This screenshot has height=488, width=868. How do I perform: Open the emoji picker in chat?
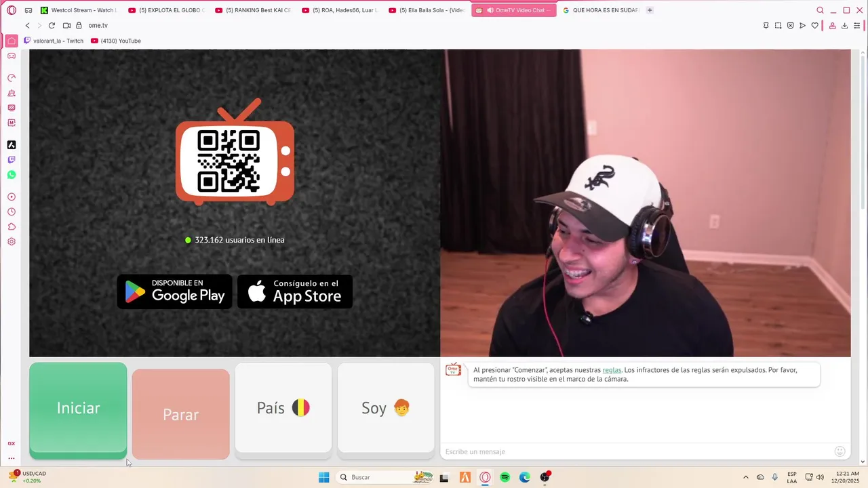[840, 451]
